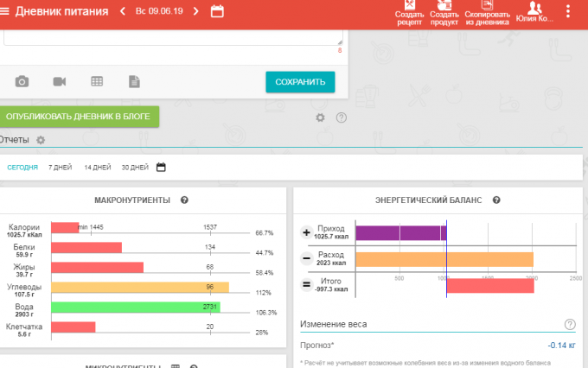Go to previous day with left arrow
588x368 pixels.
pyautogui.click(x=122, y=12)
